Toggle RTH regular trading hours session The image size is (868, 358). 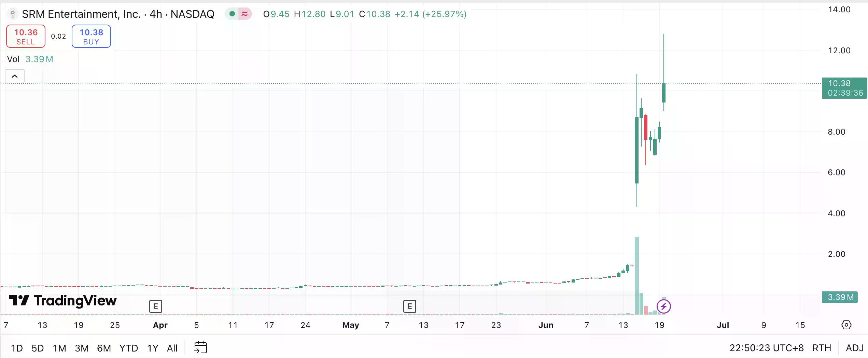tap(822, 348)
